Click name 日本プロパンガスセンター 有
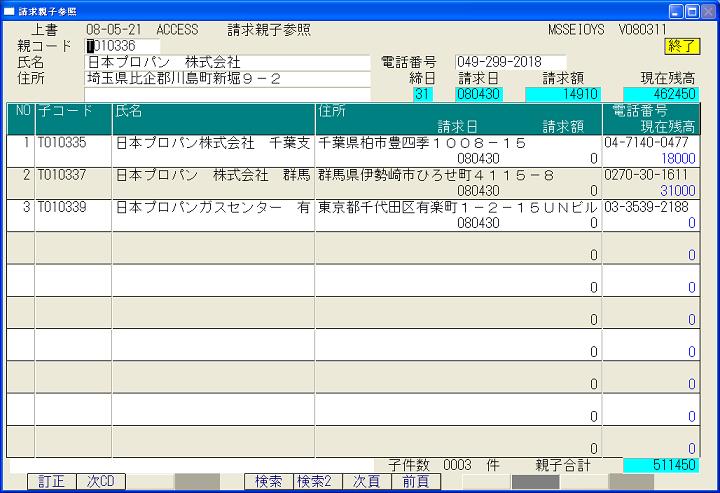Viewport: 720px width, 493px height. pos(213,207)
